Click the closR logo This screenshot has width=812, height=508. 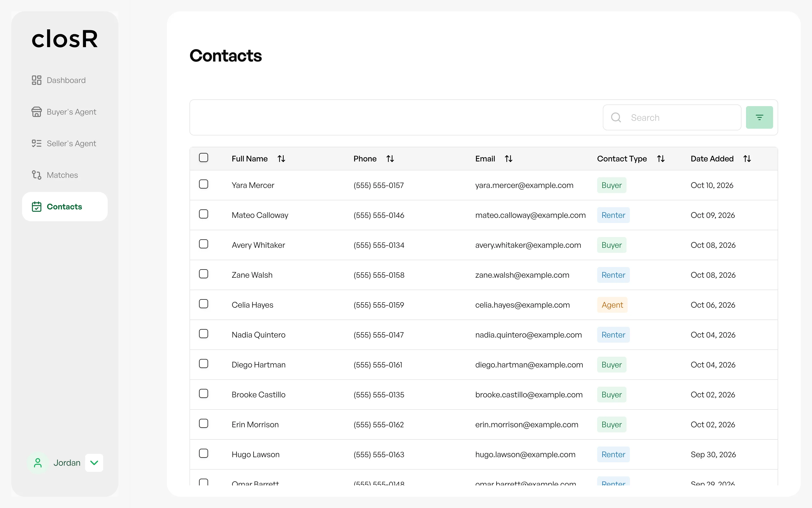click(65, 39)
